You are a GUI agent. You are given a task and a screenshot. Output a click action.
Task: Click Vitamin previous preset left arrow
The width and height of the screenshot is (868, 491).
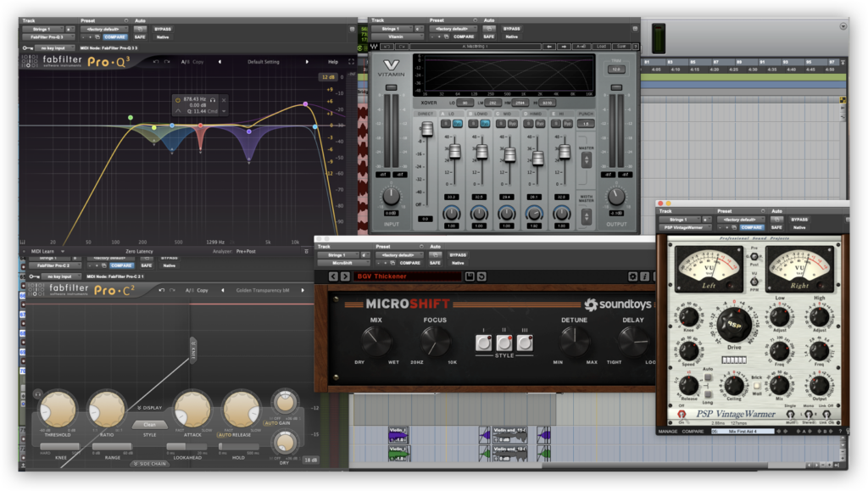click(x=549, y=47)
